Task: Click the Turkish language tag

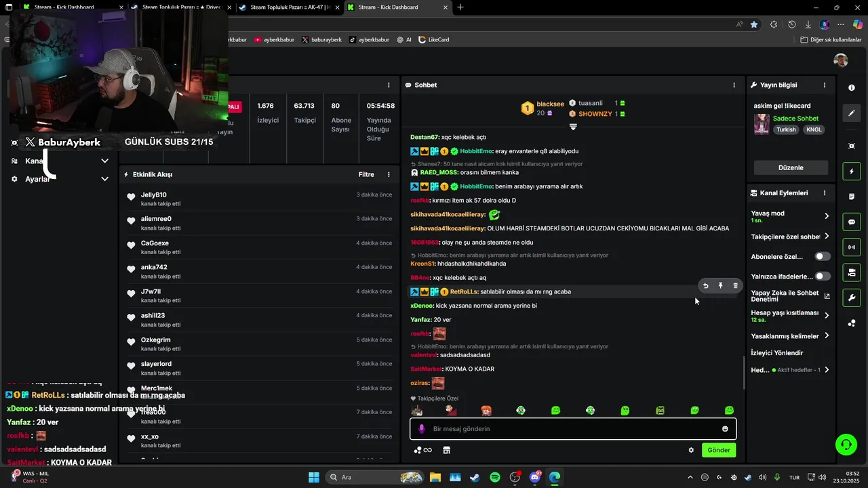Action: coord(786,129)
